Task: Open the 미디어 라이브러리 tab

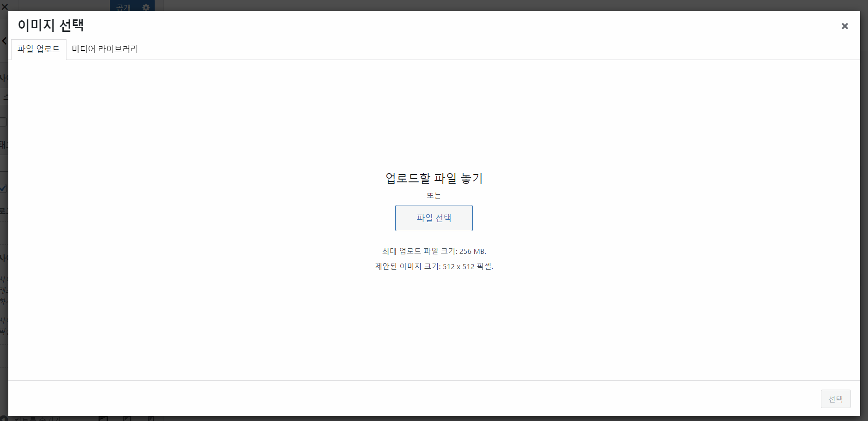Action: tap(105, 49)
